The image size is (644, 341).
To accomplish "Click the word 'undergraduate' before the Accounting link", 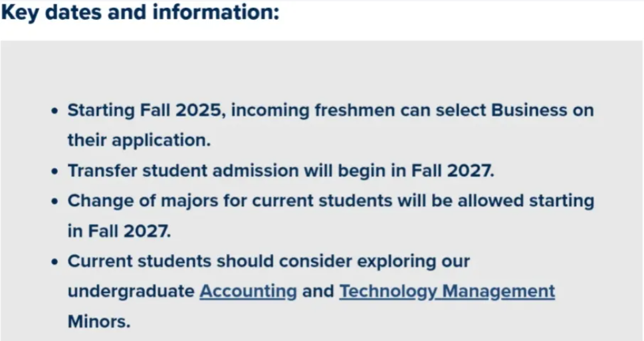I will (131, 292).
